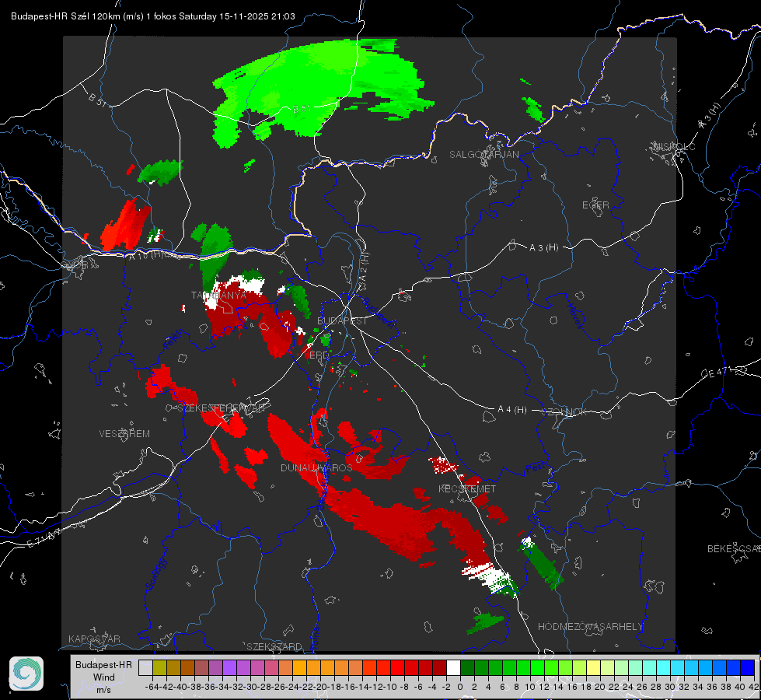Select the MISKOLC city label
This screenshot has height=700, width=761.
(x=674, y=146)
